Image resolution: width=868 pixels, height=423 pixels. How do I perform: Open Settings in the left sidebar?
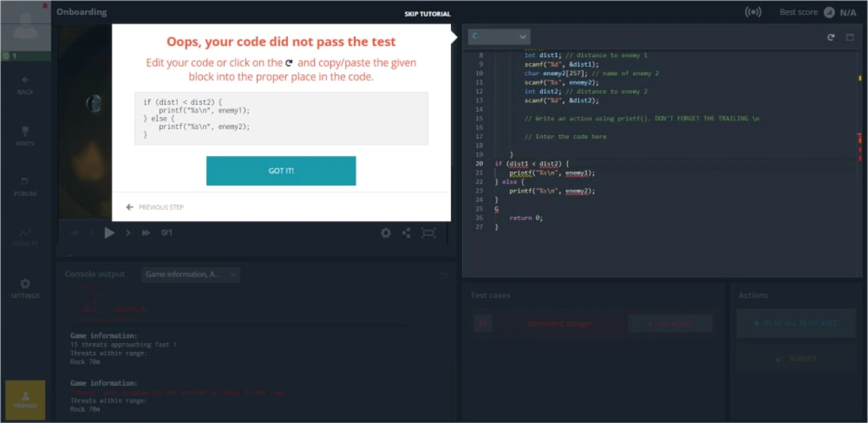(25, 288)
